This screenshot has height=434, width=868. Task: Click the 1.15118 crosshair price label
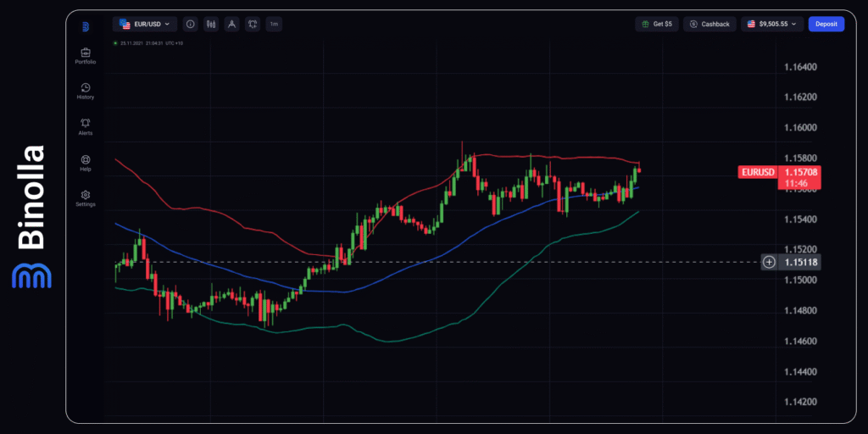tap(800, 262)
